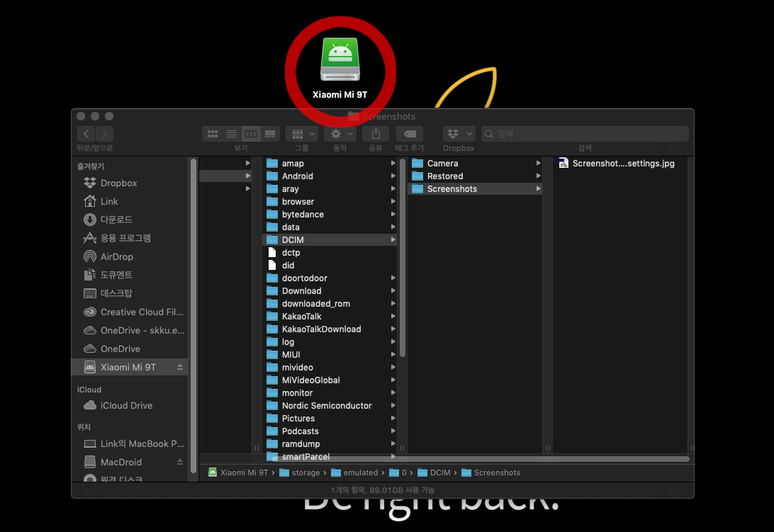Select the dctp file
The width and height of the screenshot is (774, 532).
tap(330, 253)
